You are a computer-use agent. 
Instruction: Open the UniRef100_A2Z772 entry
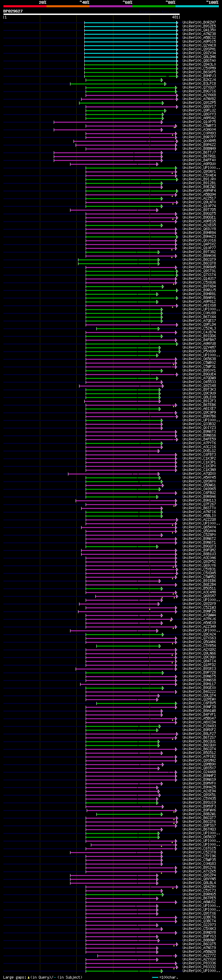199,955
